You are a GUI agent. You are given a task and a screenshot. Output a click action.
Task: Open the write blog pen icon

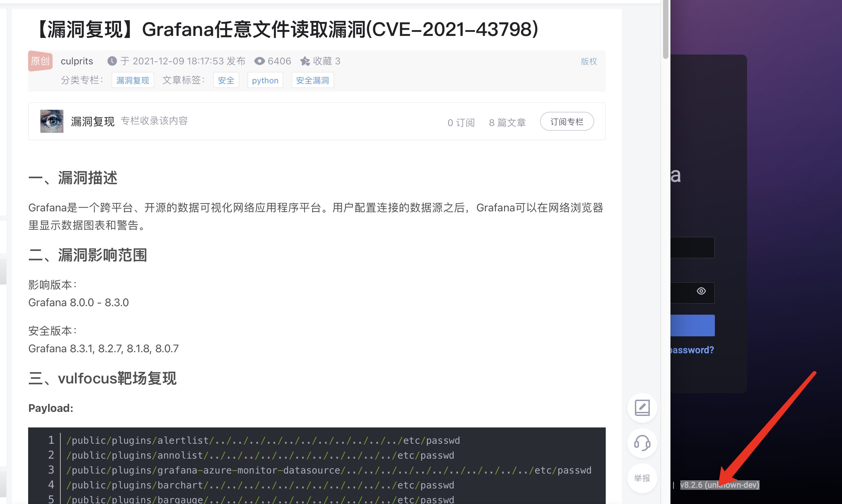click(642, 407)
